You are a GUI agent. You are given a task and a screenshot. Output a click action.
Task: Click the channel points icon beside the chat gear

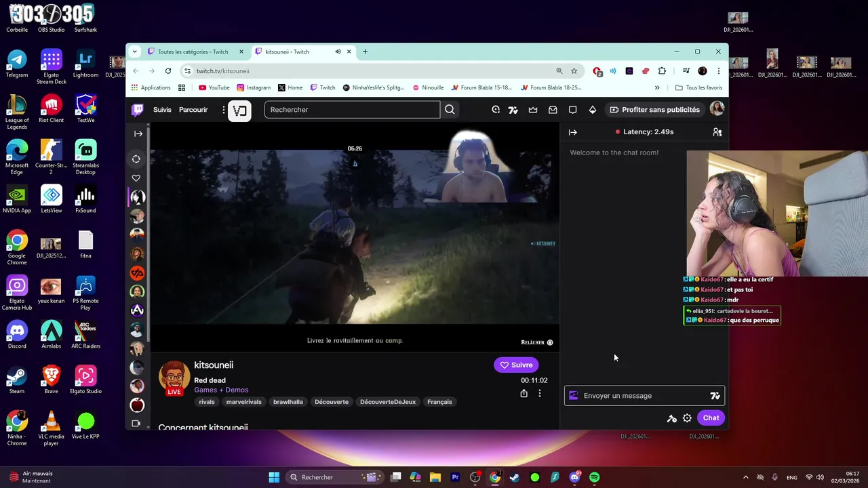click(x=671, y=418)
